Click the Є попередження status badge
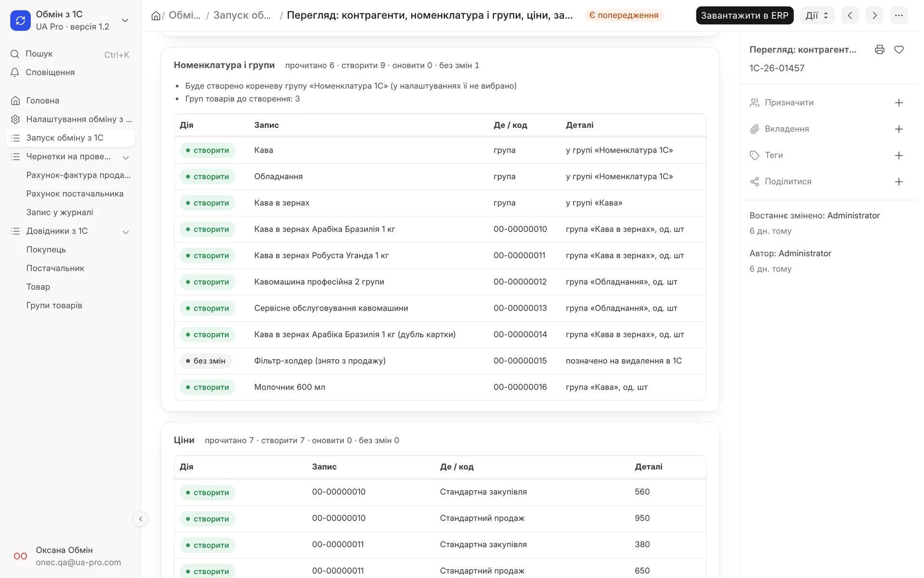924x578 pixels. 624,15
